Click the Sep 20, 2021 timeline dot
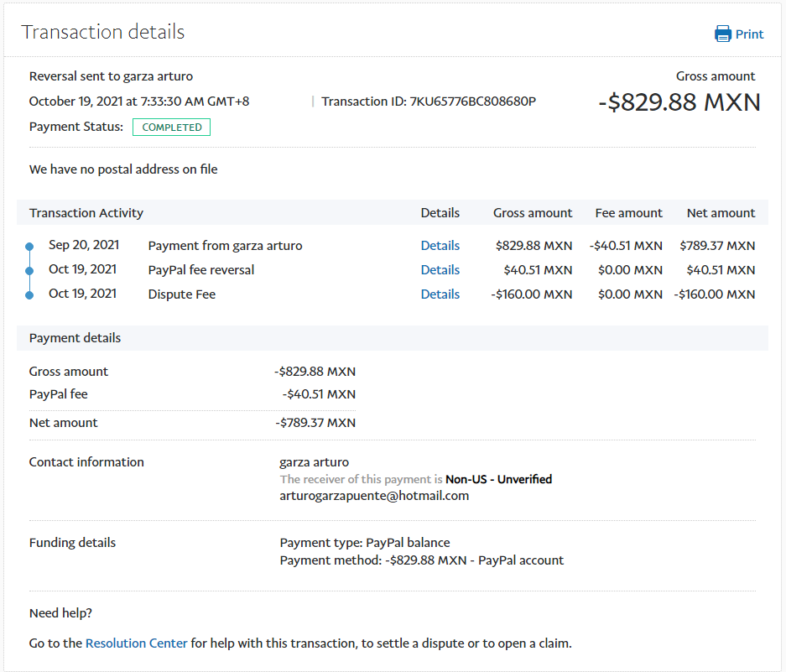 [29, 247]
